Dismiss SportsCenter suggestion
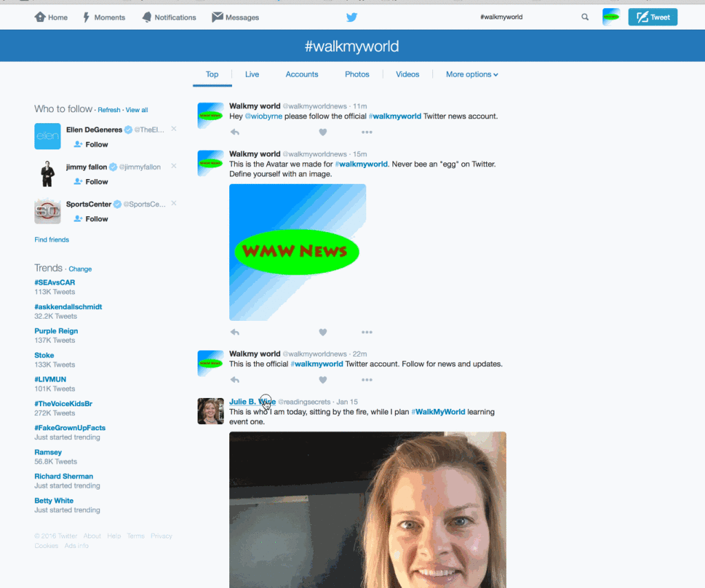Viewport: 705px width, 588px height. click(x=173, y=204)
